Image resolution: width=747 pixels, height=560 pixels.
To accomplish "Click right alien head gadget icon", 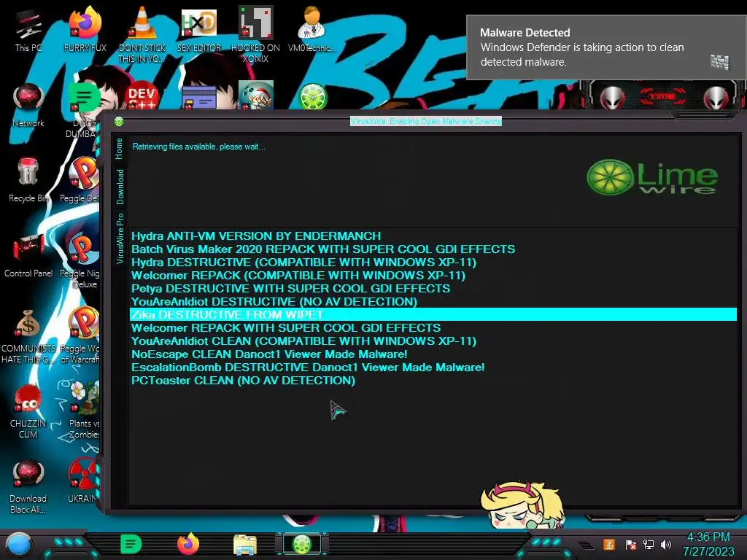I will [716, 97].
